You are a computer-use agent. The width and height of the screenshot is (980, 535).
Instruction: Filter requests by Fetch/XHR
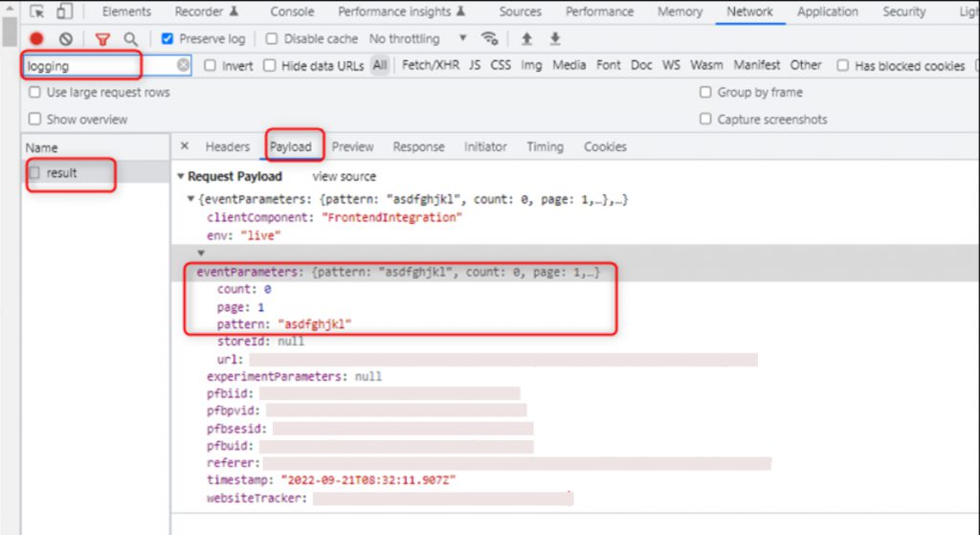click(431, 65)
